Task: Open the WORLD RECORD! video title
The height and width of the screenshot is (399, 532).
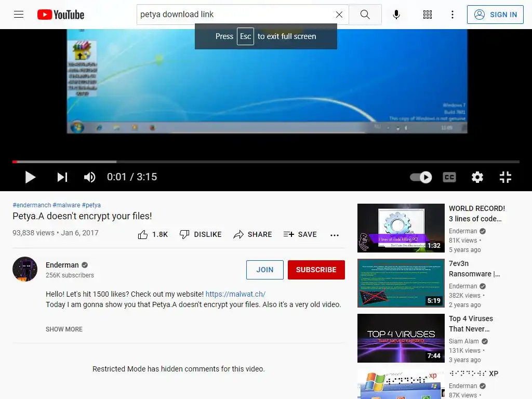Action: (477, 214)
